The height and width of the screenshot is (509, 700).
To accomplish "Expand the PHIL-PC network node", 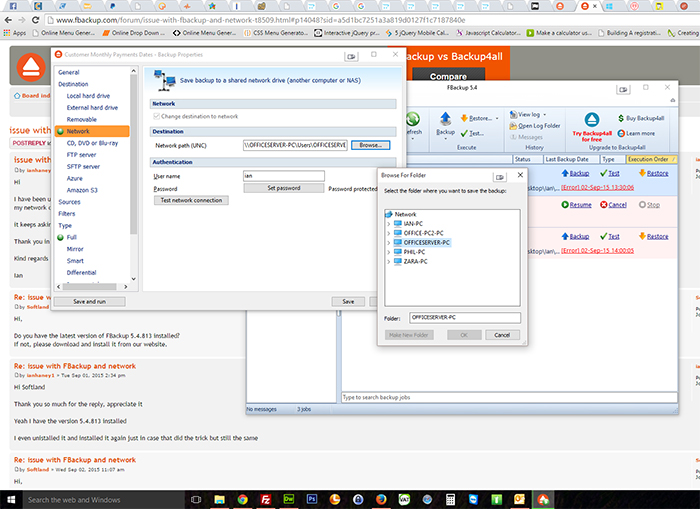I will [x=388, y=252].
